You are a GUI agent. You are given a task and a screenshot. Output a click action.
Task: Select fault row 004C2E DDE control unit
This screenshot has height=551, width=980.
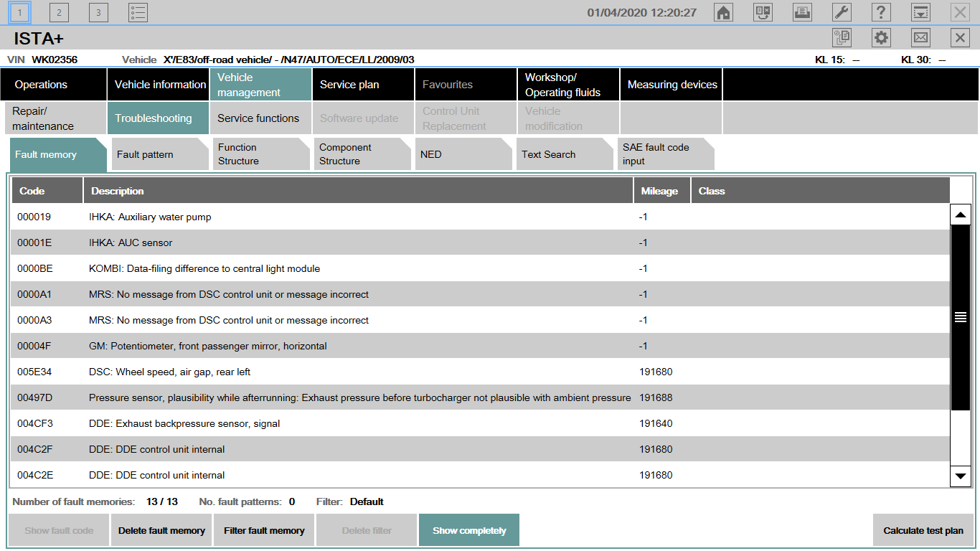[481, 475]
